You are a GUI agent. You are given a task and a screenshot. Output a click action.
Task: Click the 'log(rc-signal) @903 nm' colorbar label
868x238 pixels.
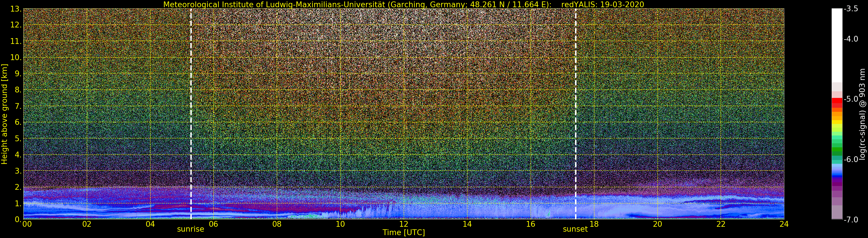863,114
